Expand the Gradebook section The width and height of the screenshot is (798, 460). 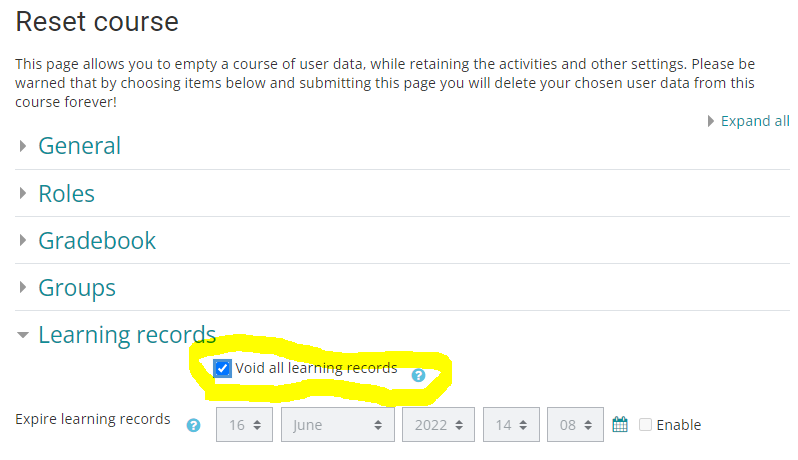pos(97,241)
